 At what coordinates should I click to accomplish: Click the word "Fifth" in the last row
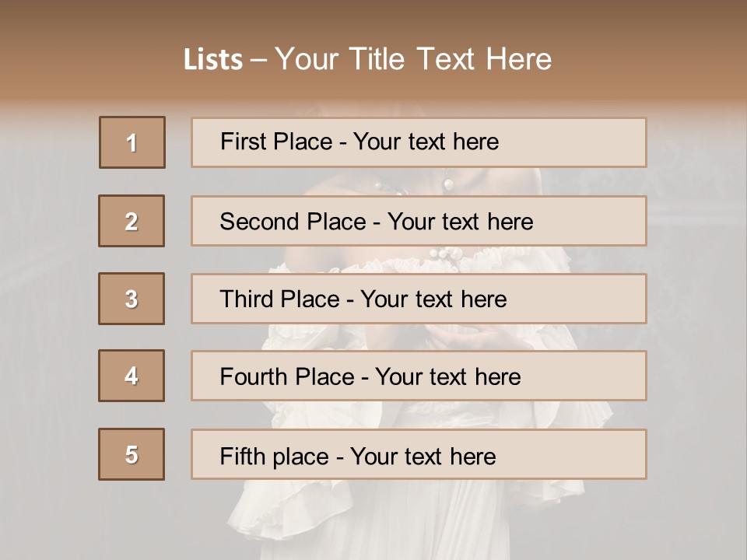[243, 456]
